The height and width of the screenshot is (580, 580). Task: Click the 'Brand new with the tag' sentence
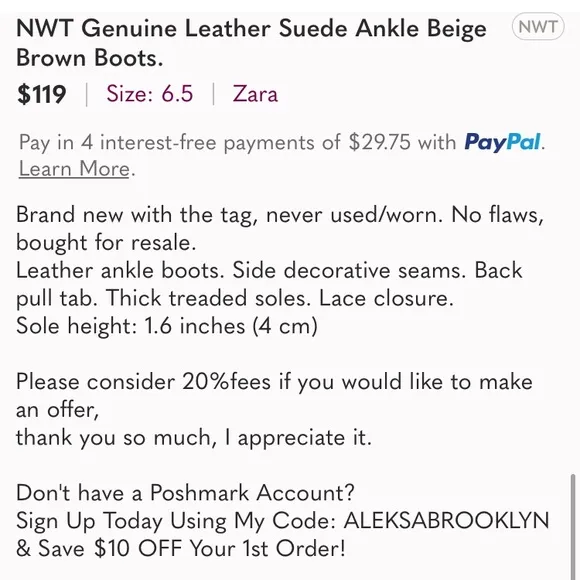tap(229, 215)
